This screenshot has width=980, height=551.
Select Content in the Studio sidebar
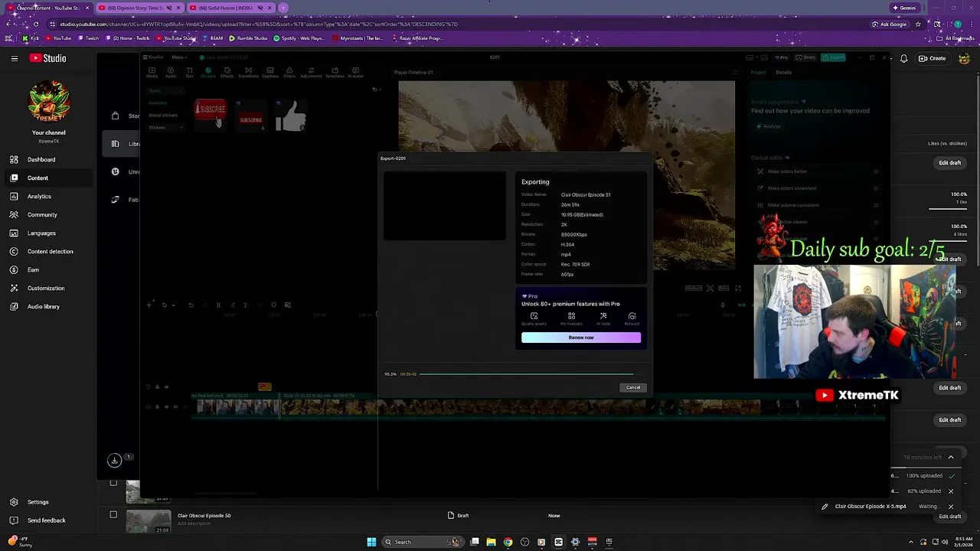pos(47,178)
